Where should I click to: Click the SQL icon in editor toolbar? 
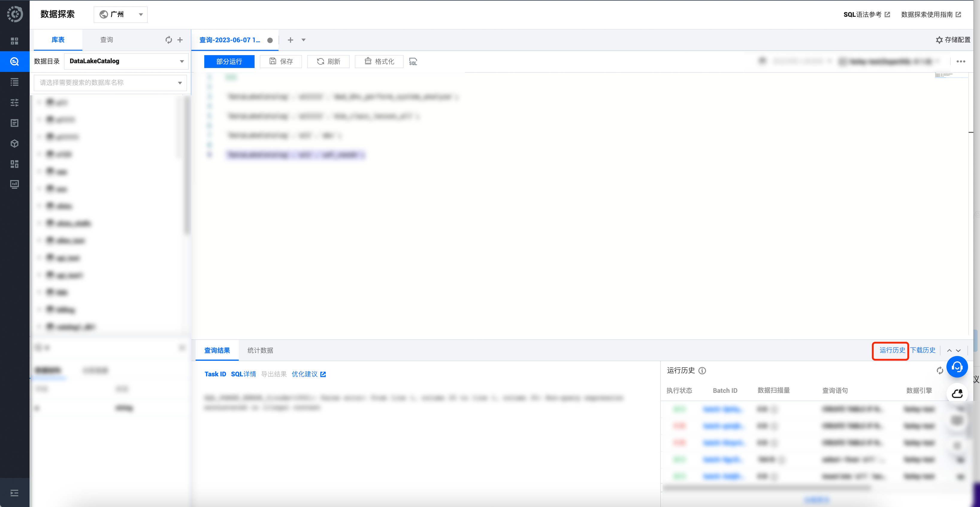pyautogui.click(x=413, y=62)
